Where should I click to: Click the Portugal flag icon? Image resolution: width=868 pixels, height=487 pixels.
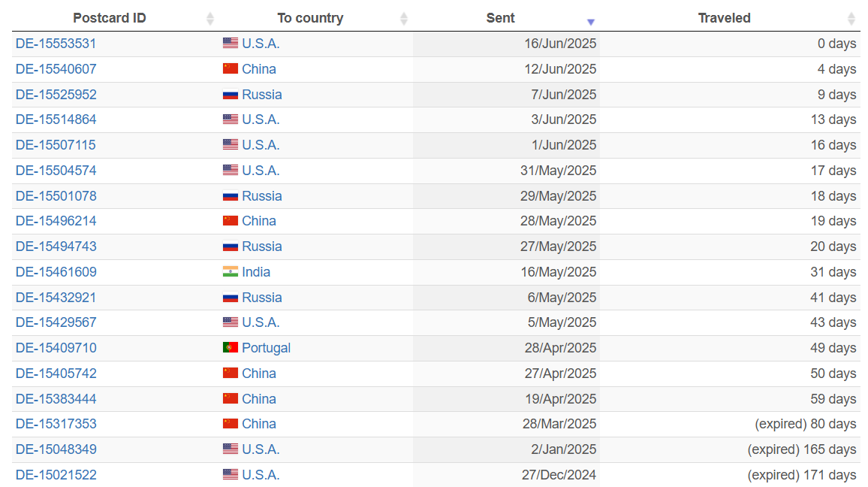tap(231, 347)
